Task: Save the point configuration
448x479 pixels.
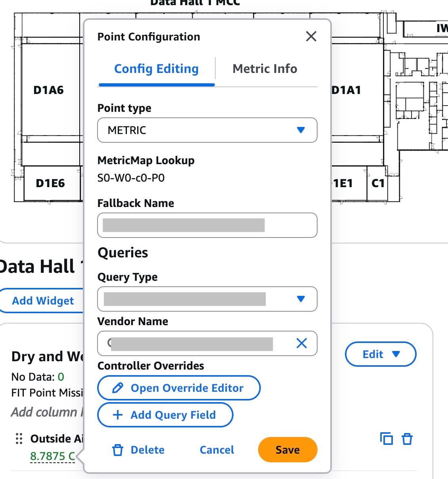Action: [288, 450]
